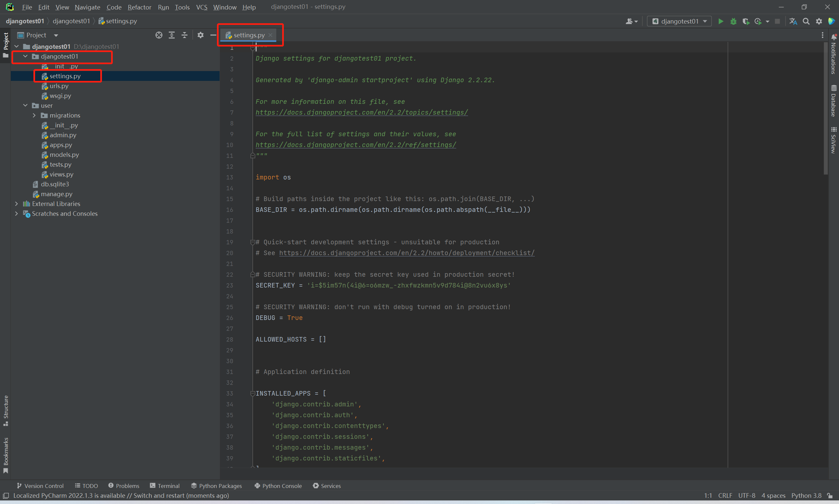This screenshot has width=839, height=504.
Task: Click the Profile run icon
Action: (758, 21)
